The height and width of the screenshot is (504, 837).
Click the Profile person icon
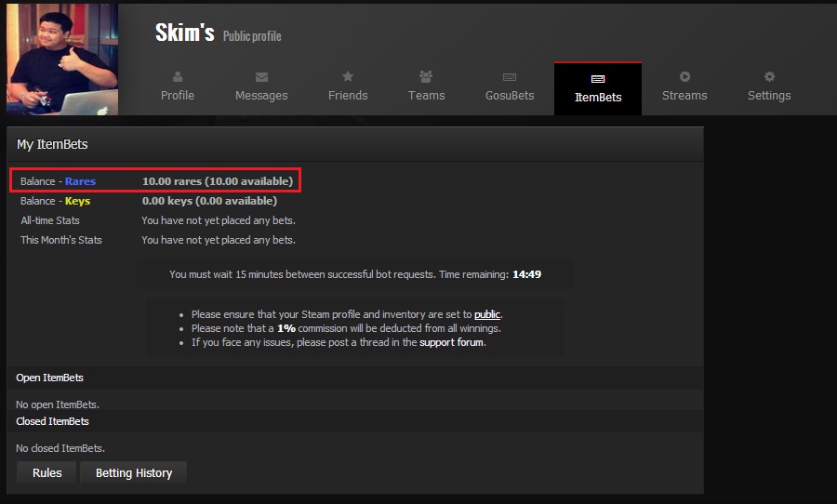[x=178, y=77]
